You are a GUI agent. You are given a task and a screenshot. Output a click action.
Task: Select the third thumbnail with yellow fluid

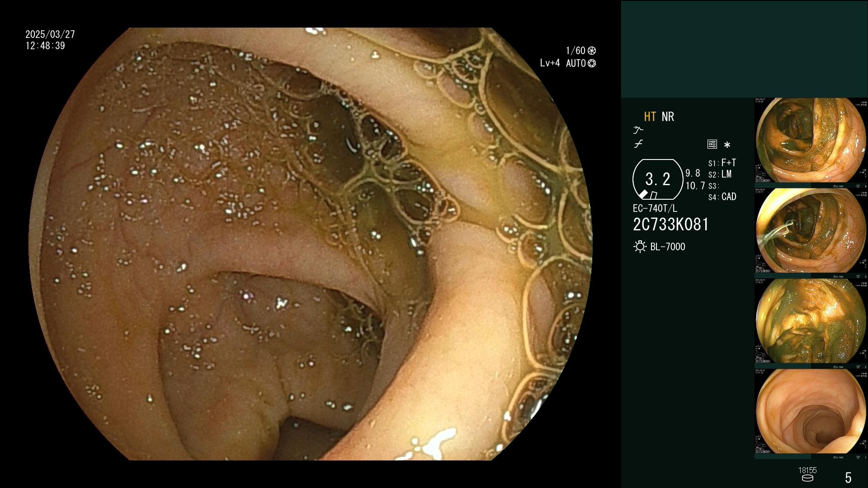click(x=811, y=321)
